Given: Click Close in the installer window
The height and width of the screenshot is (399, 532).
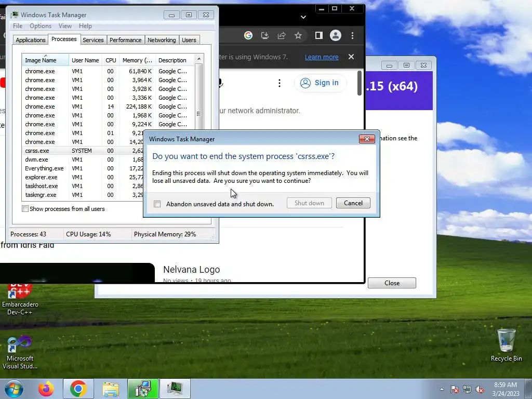Looking at the screenshot, I should (392, 283).
